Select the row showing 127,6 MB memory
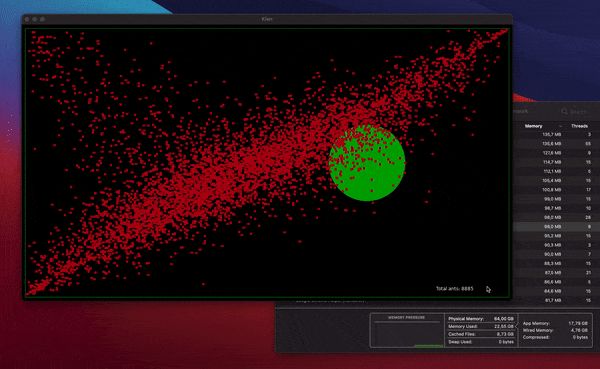The width and height of the screenshot is (600, 369). (x=556, y=153)
